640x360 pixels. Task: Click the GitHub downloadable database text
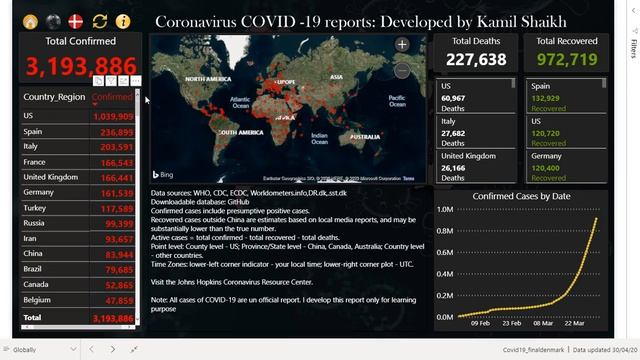[x=200, y=202]
